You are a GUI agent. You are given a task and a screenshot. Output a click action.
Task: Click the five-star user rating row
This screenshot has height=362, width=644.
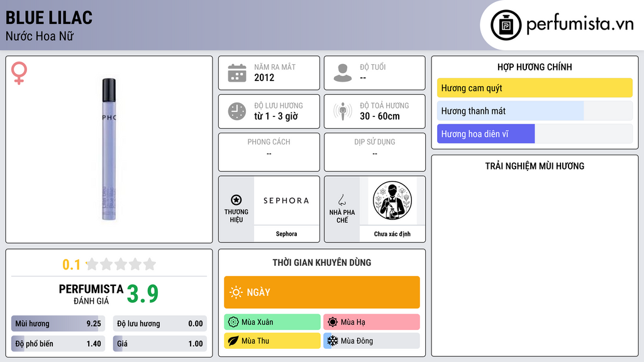(x=121, y=265)
